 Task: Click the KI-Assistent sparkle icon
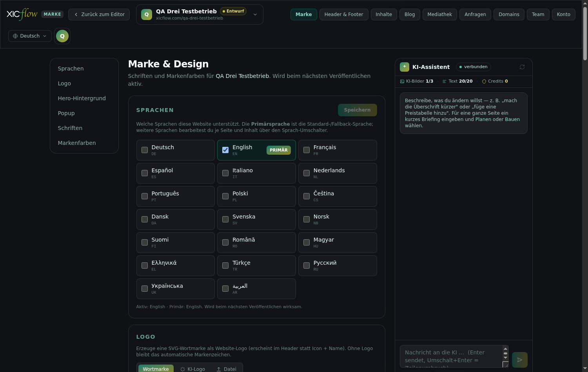tap(405, 67)
